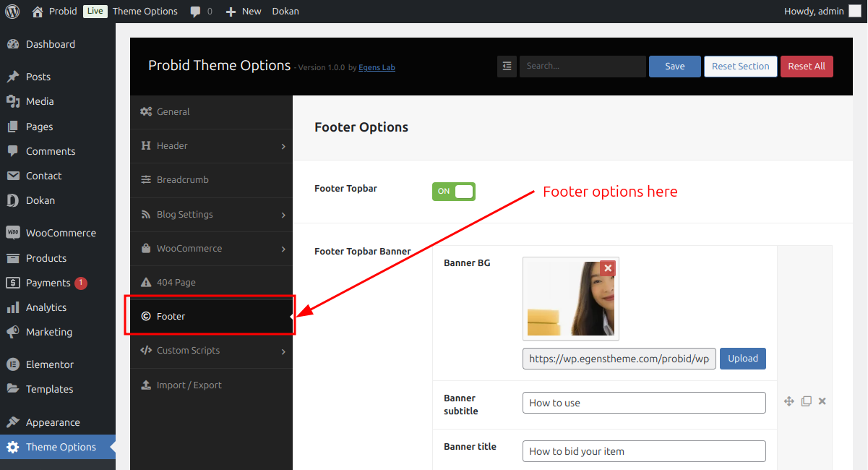Click the Live status badge
Viewport: 868px width, 470px height.
tap(95, 11)
